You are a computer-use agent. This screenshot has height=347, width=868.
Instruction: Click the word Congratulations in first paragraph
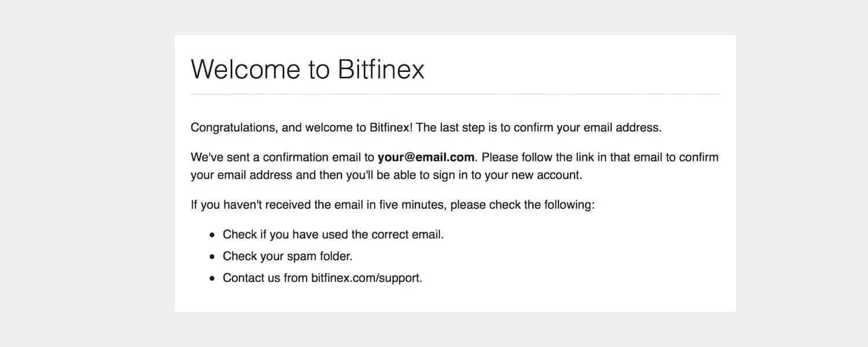click(233, 128)
